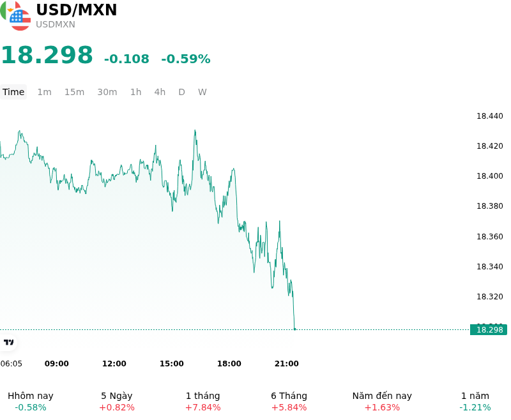
Task: Select the 5 Ngày range
Action: pyautogui.click(x=117, y=401)
